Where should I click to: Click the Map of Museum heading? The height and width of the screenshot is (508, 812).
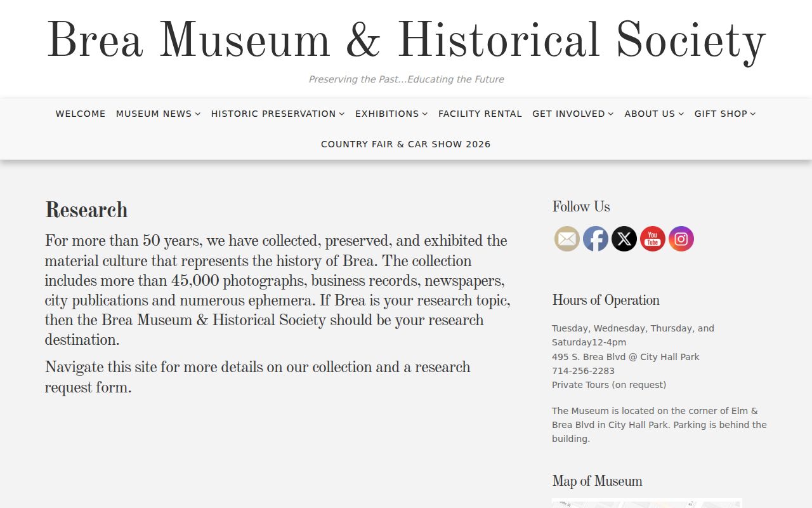(x=597, y=481)
